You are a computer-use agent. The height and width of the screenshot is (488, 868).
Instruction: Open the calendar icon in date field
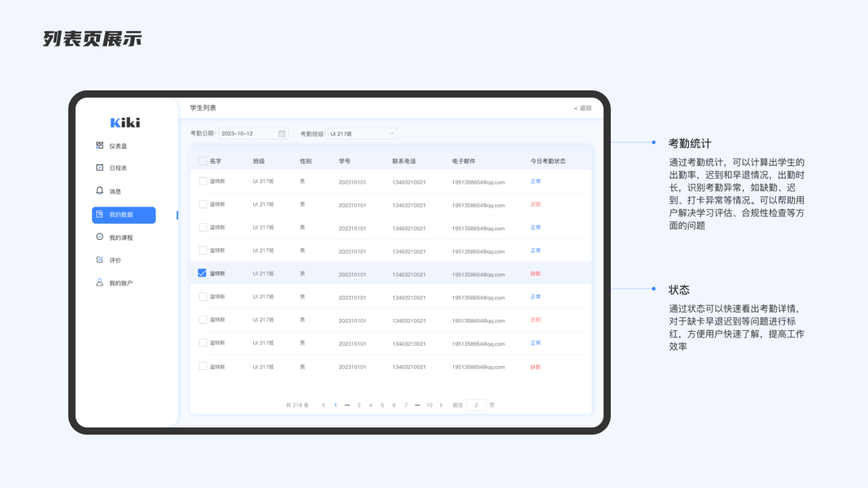coord(281,133)
